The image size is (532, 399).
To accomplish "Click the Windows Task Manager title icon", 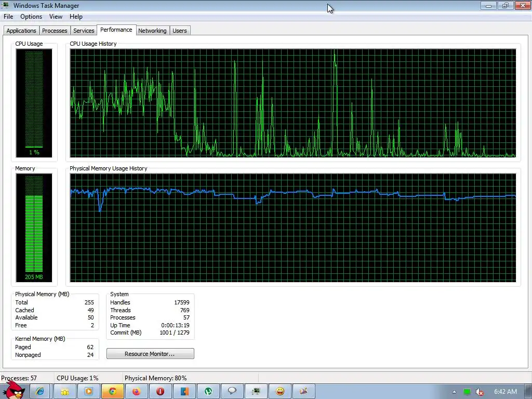I will pyautogui.click(x=5, y=5).
